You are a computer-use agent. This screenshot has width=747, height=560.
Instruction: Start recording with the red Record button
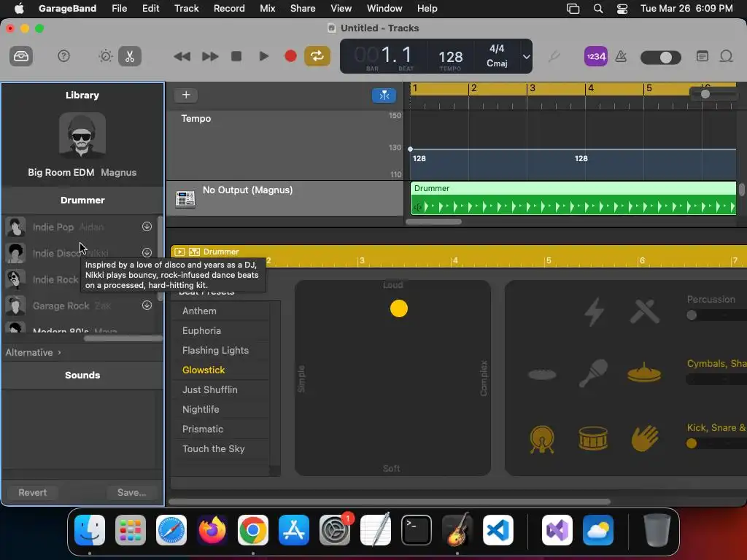pos(290,56)
